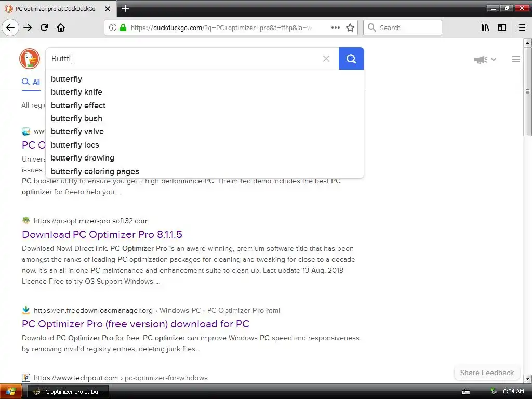Image resolution: width=532 pixels, height=399 pixels.
Task: Open the megaphone spread menu
Action: click(x=485, y=60)
